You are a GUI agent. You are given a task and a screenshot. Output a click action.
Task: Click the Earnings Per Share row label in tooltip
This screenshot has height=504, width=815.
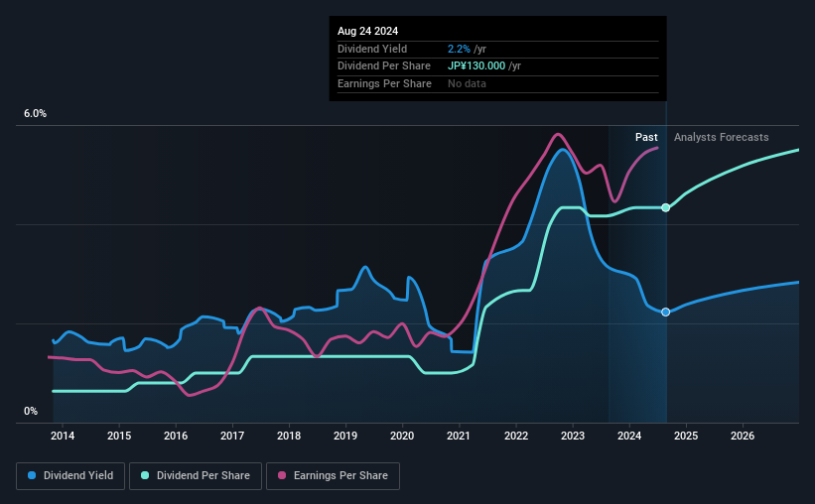coord(384,83)
